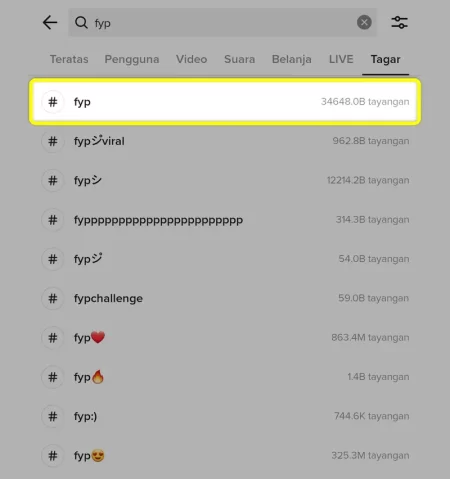Viewport: 450px width, 479px height.
Task: Switch to the Pengguna tab
Action: (x=132, y=59)
